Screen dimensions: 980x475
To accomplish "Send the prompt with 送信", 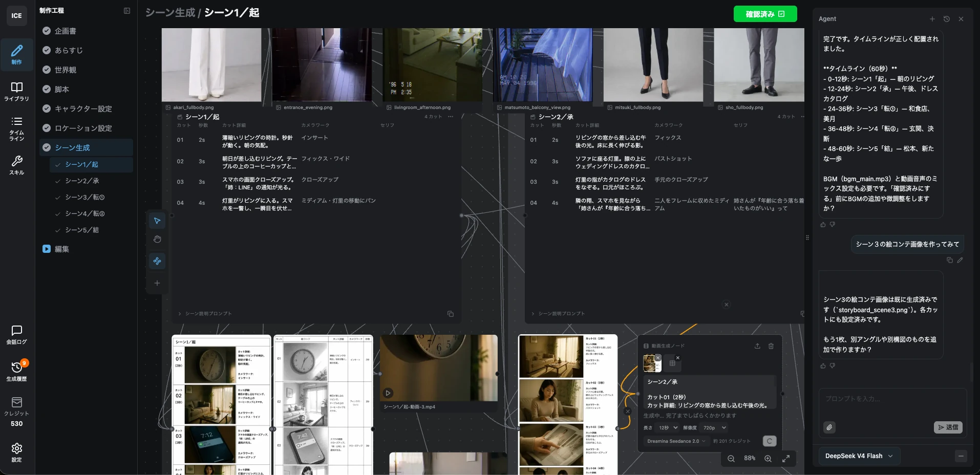I will pyautogui.click(x=948, y=427).
